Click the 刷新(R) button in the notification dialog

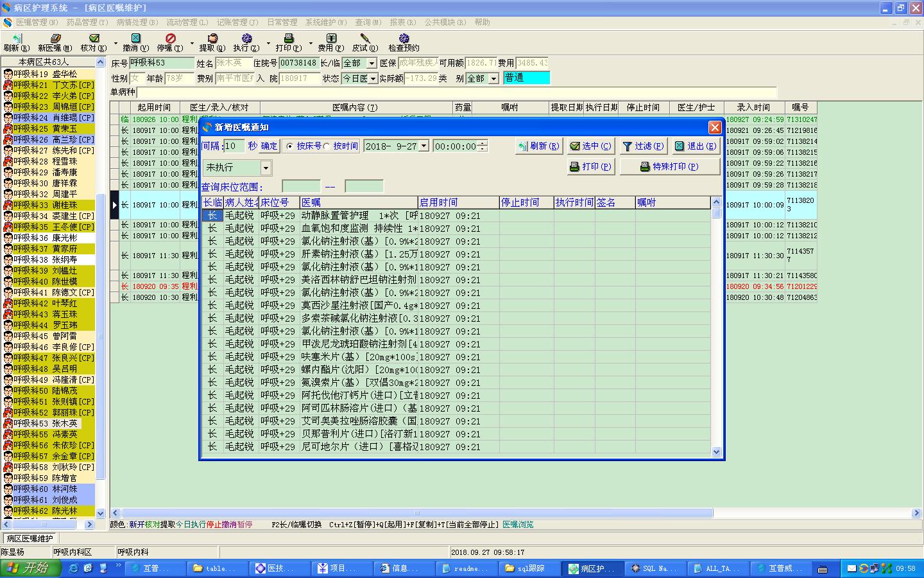coord(538,146)
